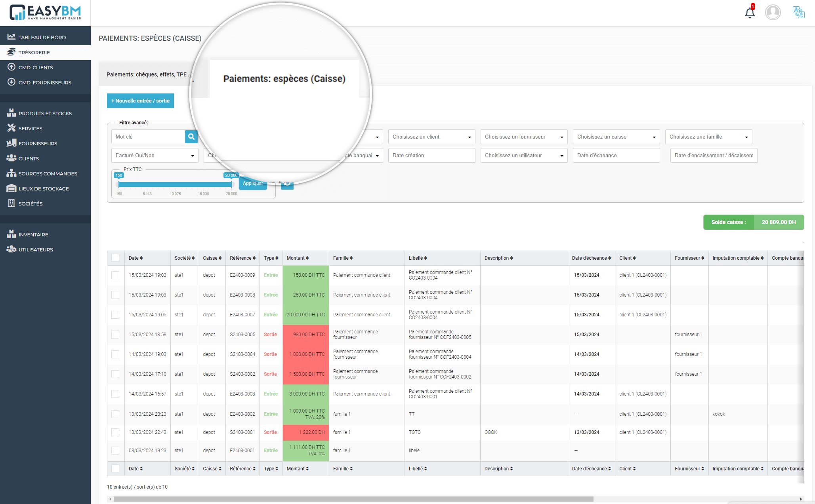This screenshot has height=504, width=815.
Task: Go to Lieux de stockage
Action: [x=45, y=188]
